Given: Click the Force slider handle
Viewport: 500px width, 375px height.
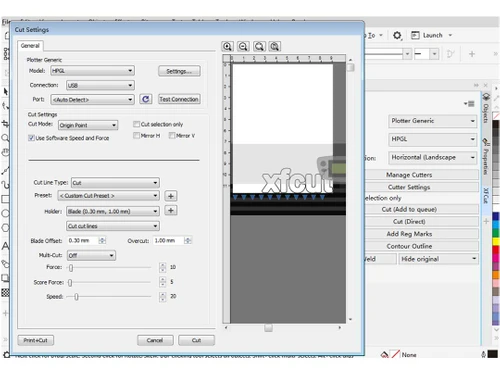Looking at the screenshot, I should click(x=71, y=268).
